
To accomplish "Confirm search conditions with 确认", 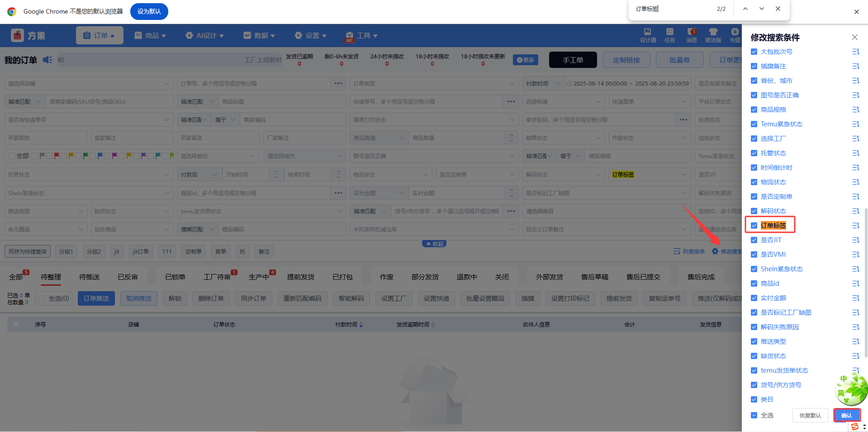I will (847, 415).
